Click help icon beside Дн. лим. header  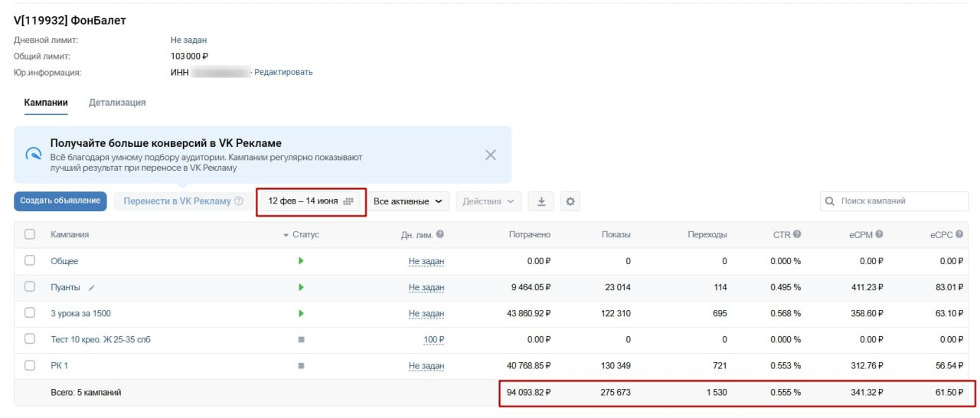click(440, 234)
